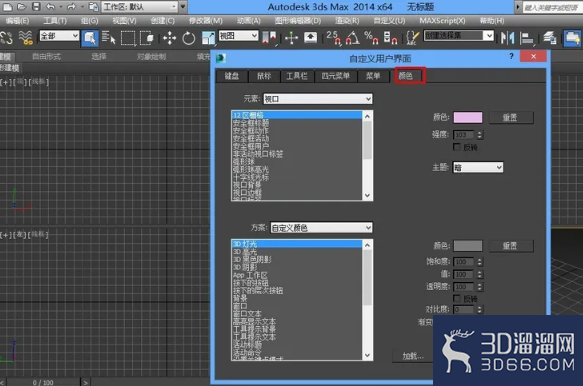Click 重置 button beside pink color swatch
This screenshot has width=583, height=386.
511,118
